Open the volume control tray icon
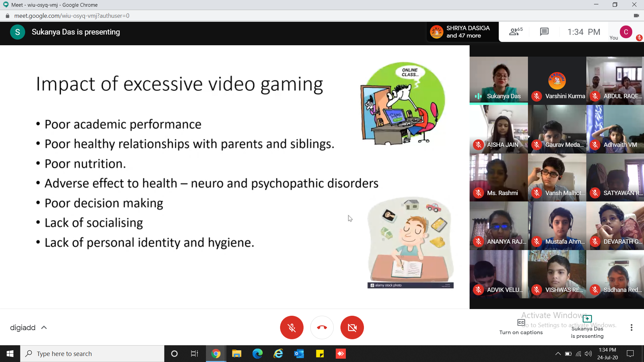This screenshot has width=644, height=362. (x=588, y=354)
